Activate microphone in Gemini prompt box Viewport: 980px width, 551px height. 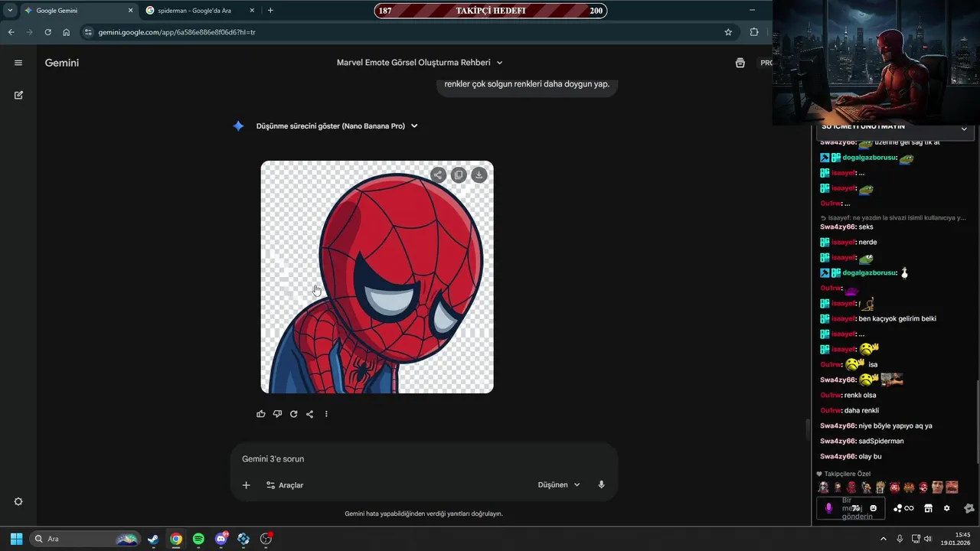click(601, 484)
